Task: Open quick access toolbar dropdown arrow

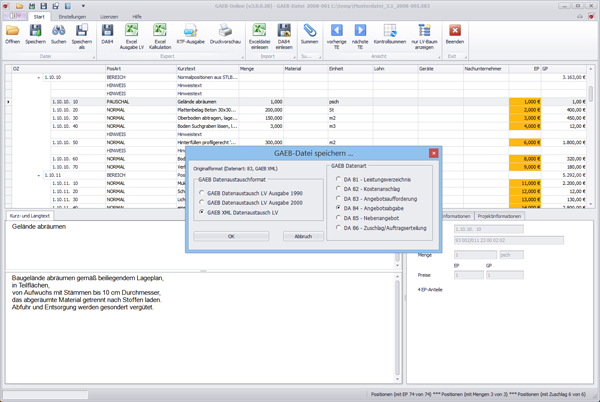Action: (83, 6)
